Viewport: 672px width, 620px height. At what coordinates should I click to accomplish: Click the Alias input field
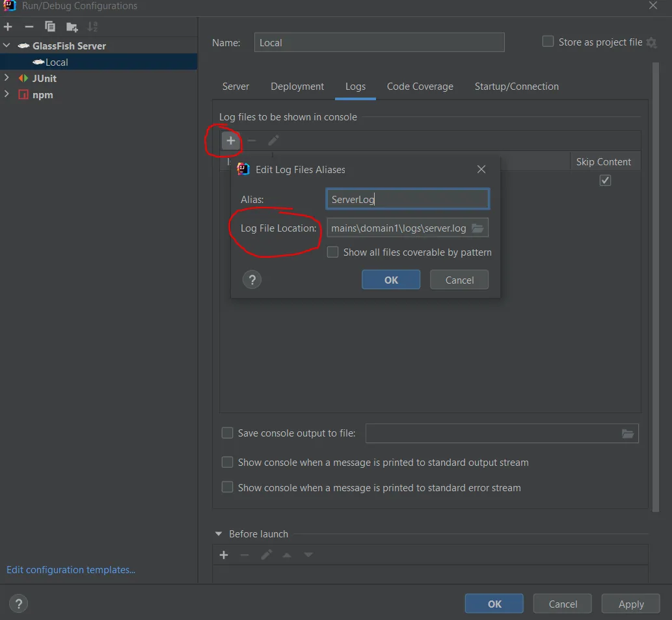click(408, 199)
